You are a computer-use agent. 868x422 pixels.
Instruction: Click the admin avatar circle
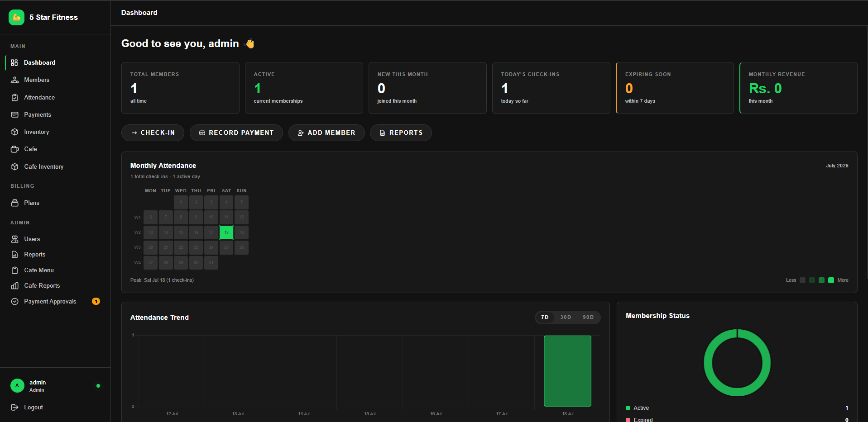tap(17, 385)
